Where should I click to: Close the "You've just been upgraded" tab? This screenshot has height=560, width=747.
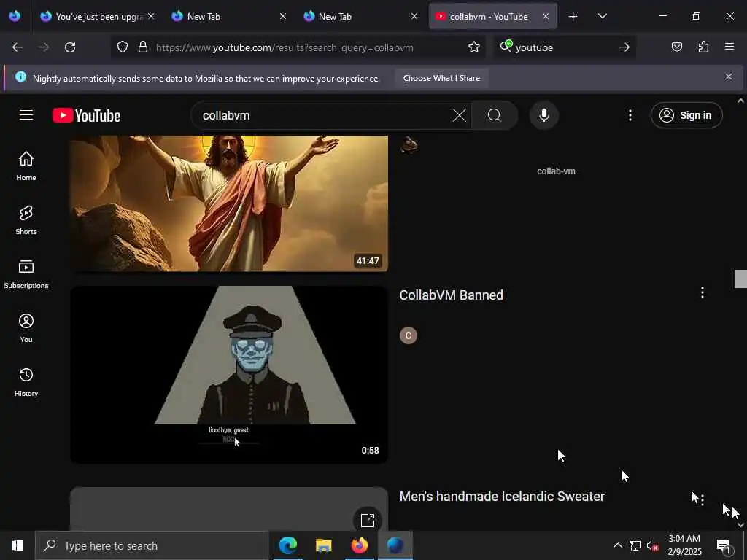tap(151, 17)
